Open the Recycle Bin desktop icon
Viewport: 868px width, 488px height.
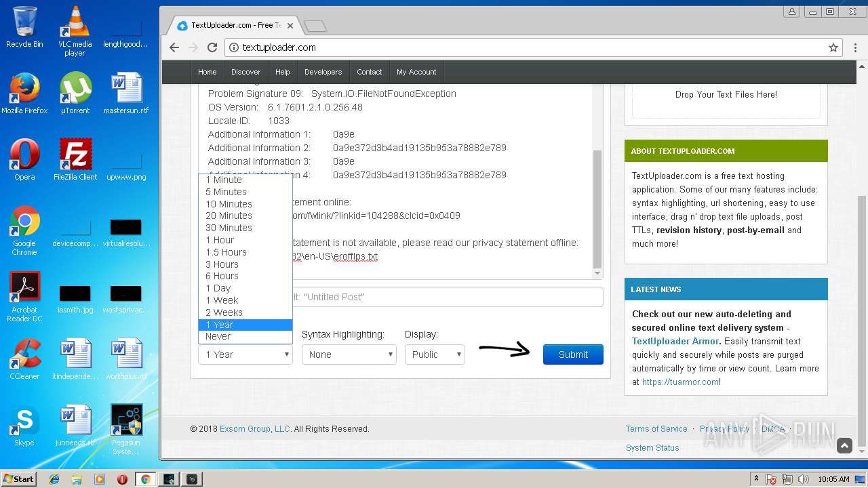(x=24, y=27)
